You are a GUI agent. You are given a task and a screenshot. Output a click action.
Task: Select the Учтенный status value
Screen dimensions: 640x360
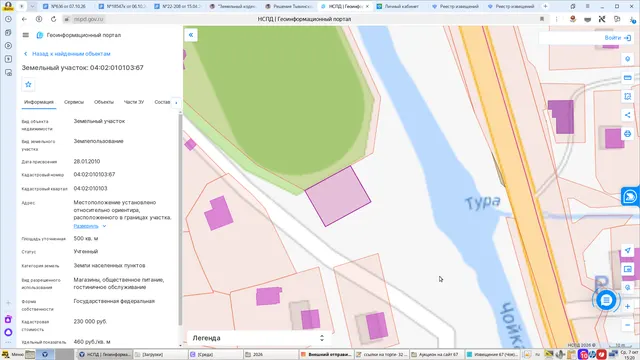tap(86, 252)
